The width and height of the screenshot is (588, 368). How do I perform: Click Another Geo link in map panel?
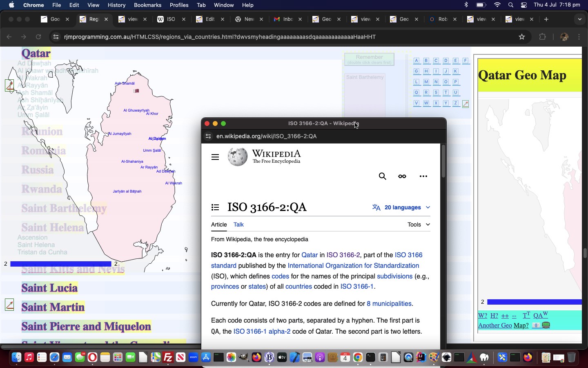coord(495,325)
